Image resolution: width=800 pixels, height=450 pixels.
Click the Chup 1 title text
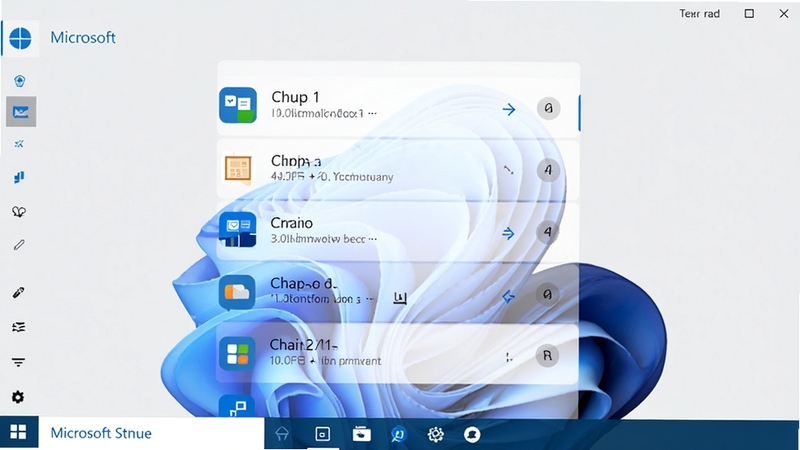coord(295,97)
